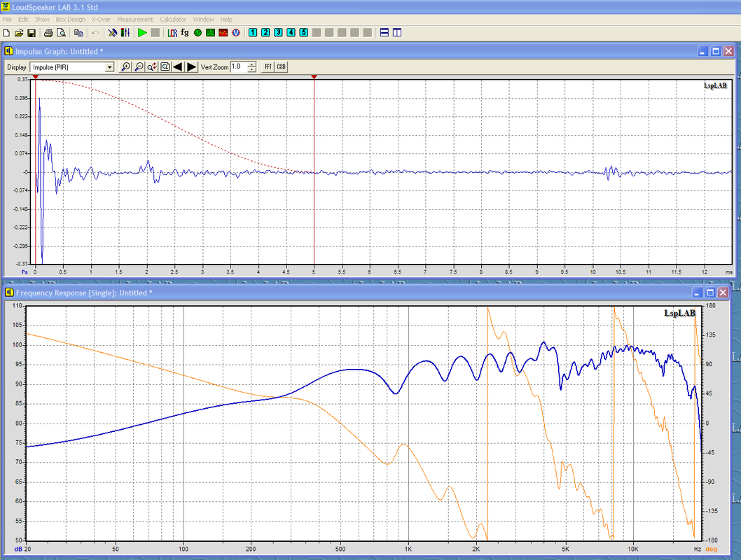
Task: Open a file with the folder icon
Action: [19, 33]
